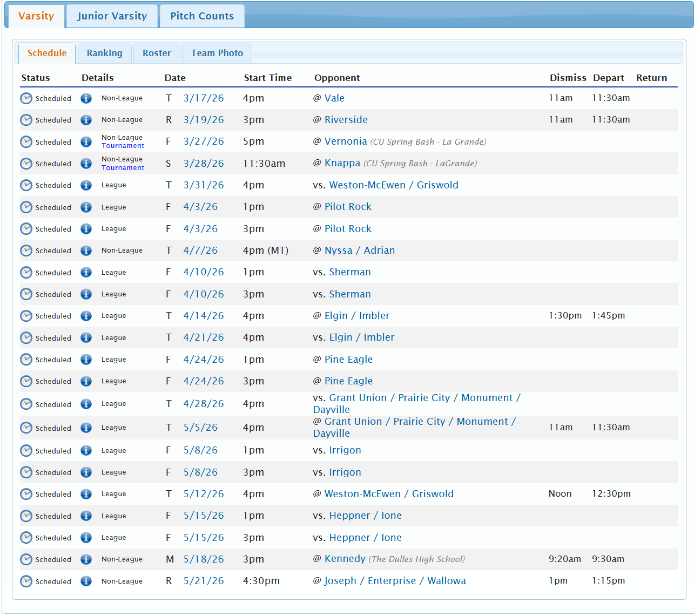Open the 3/27/26 date link
The image size is (694, 616).
pos(204,141)
